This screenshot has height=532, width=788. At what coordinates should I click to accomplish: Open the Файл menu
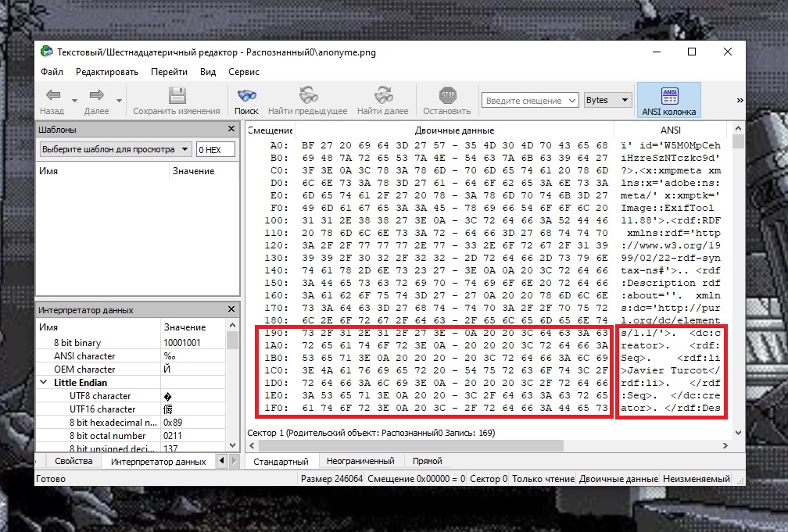(x=52, y=72)
